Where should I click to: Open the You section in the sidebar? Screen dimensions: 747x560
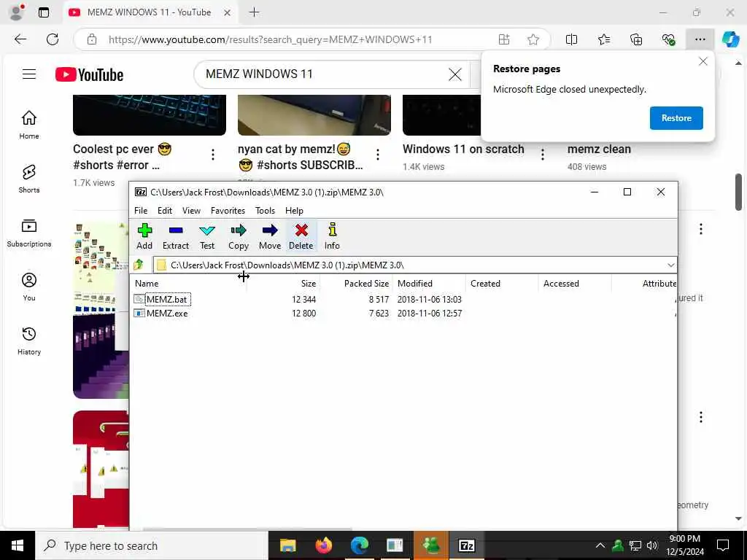coord(29,287)
